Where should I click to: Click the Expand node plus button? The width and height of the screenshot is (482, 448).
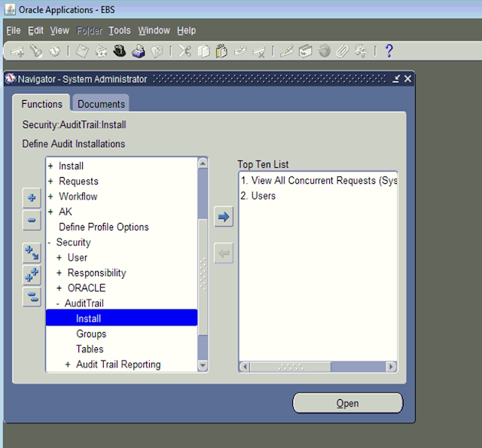point(32,199)
